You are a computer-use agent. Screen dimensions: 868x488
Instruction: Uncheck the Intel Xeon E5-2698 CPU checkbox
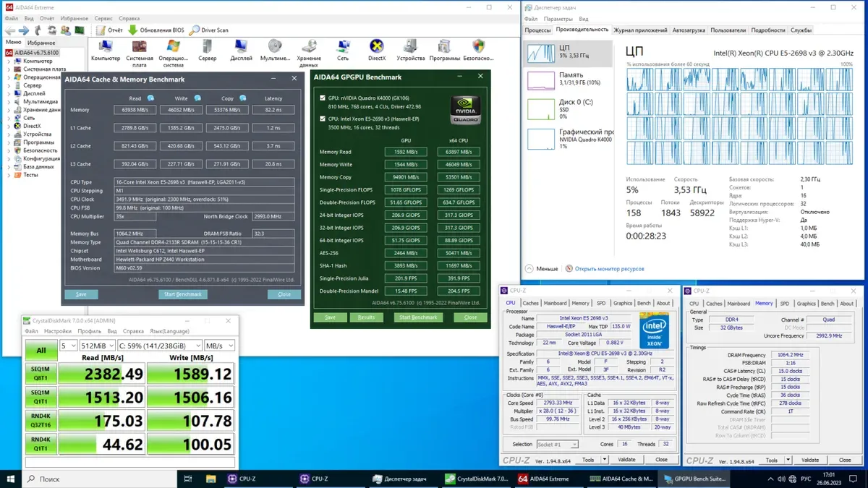pyautogui.click(x=322, y=119)
